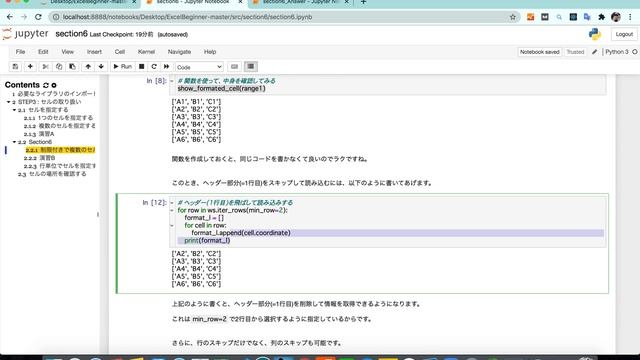640x360 pixels.
Task: Interrupt the kernel with the stop icon
Action: coord(141,67)
